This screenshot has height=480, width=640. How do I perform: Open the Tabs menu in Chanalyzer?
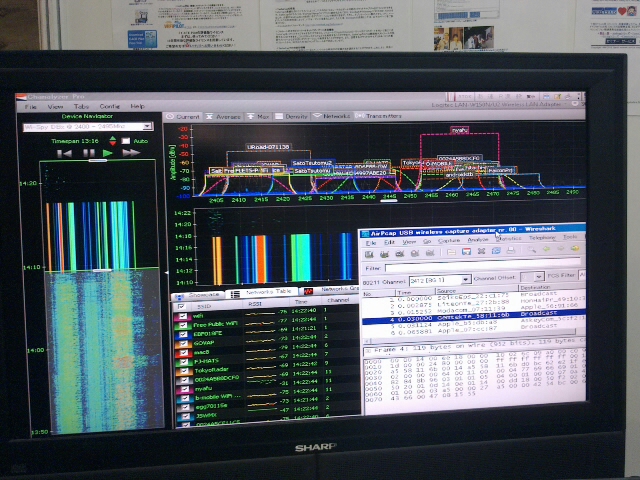pyautogui.click(x=81, y=107)
